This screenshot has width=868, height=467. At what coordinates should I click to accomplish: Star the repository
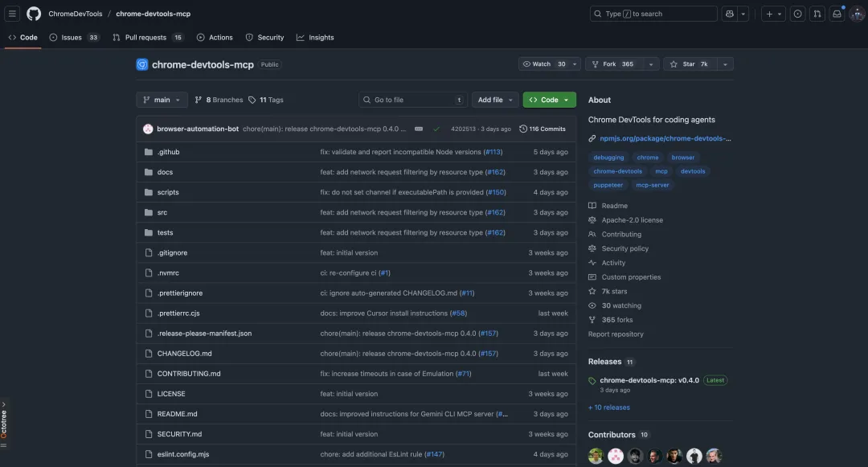coord(690,64)
